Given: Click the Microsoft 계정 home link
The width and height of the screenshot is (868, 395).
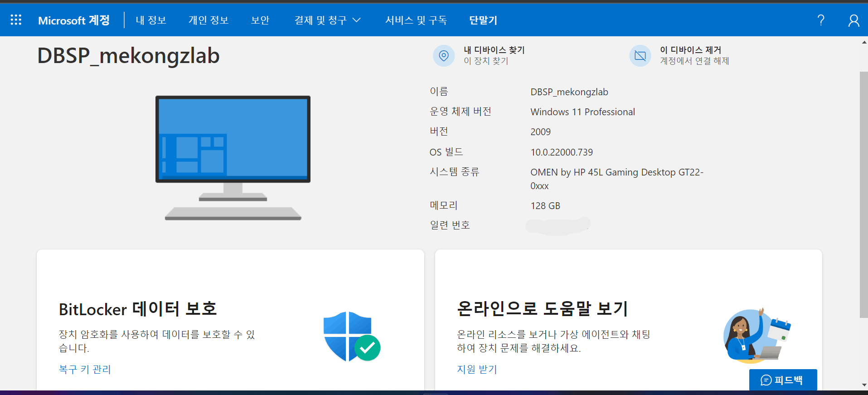Looking at the screenshot, I should (74, 20).
